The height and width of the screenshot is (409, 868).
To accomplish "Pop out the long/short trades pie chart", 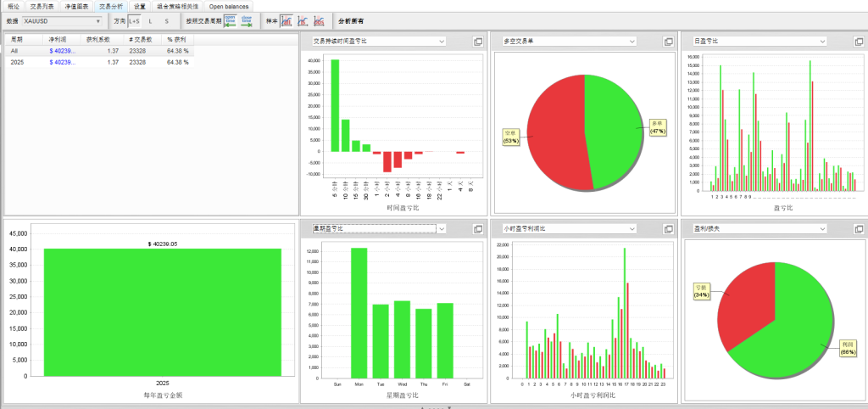I will [x=668, y=42].
